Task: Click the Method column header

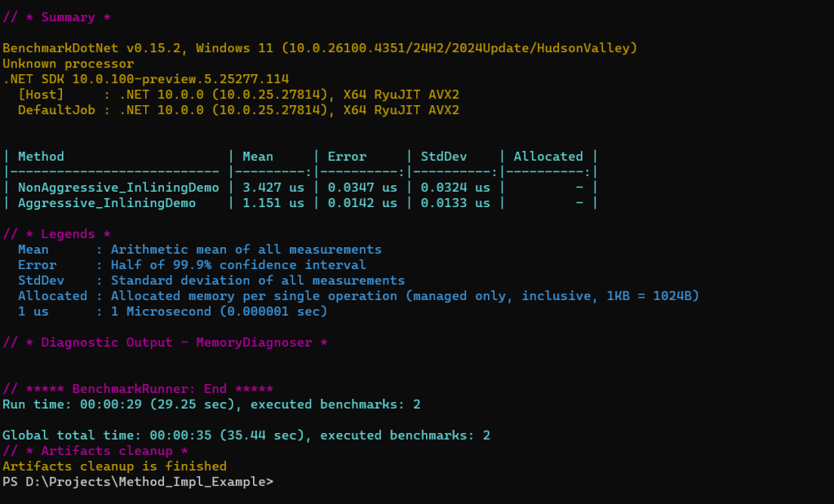Action: [41, 157]
